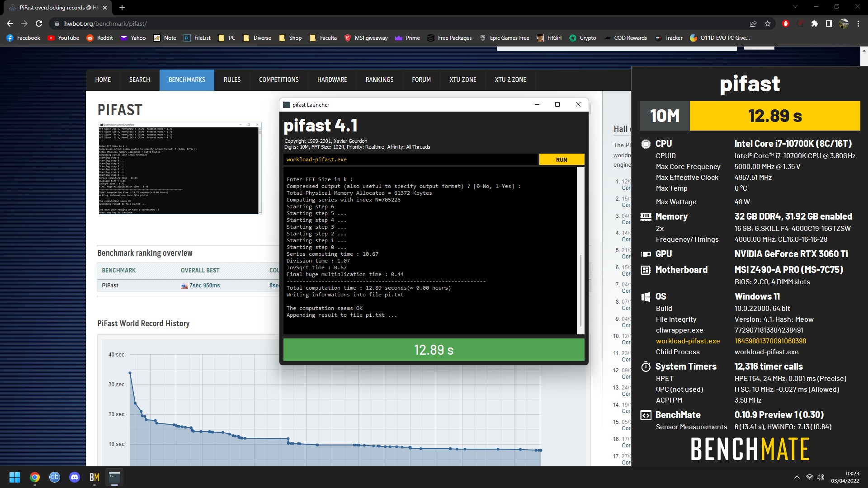Open Chrome from the taskbar
The height and width of the screenshot is (488, 868).
pyautogui.click(x=35, y=477)
